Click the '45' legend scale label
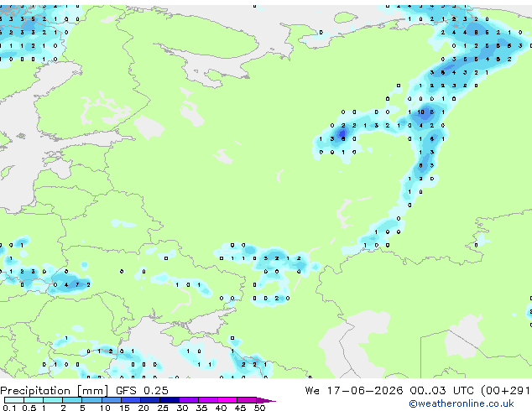532x411 pixels. click(240, 408)
